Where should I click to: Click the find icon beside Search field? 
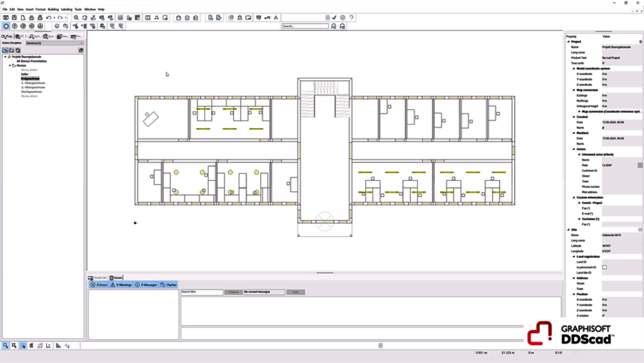pos(334,26)
